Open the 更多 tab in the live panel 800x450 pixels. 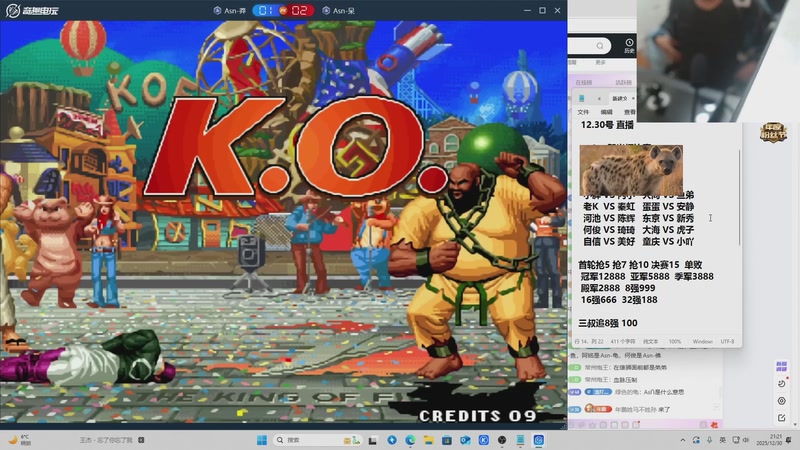pos(600,62)
